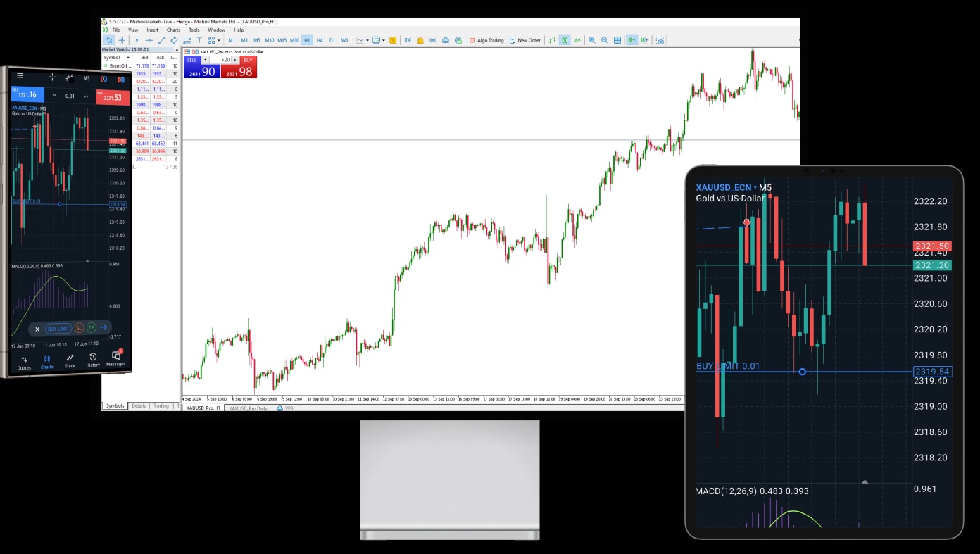This screenshot has width=980, height=554.
Task: Open Messages in phone bottom bar
Action: tap(115, 358)
